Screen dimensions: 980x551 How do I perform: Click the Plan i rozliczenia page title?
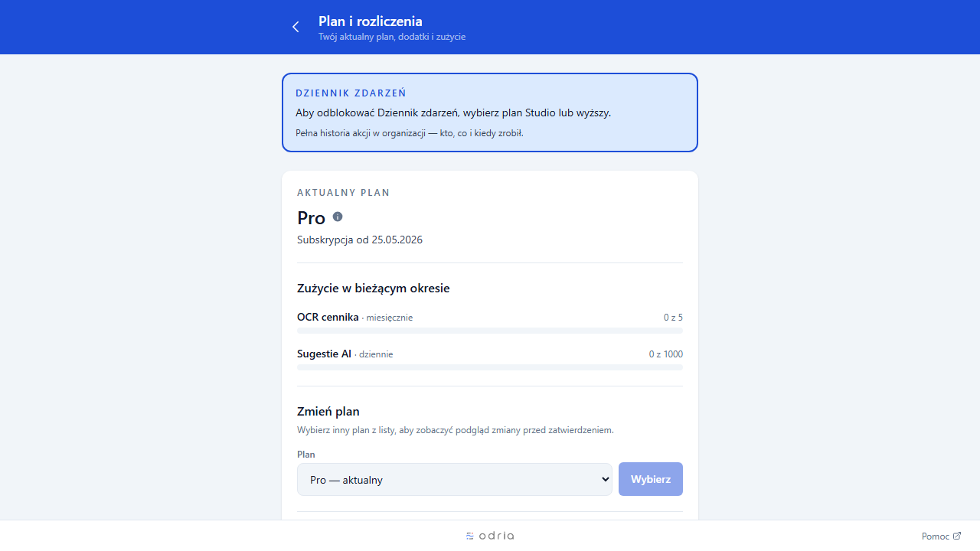point(371,21)
